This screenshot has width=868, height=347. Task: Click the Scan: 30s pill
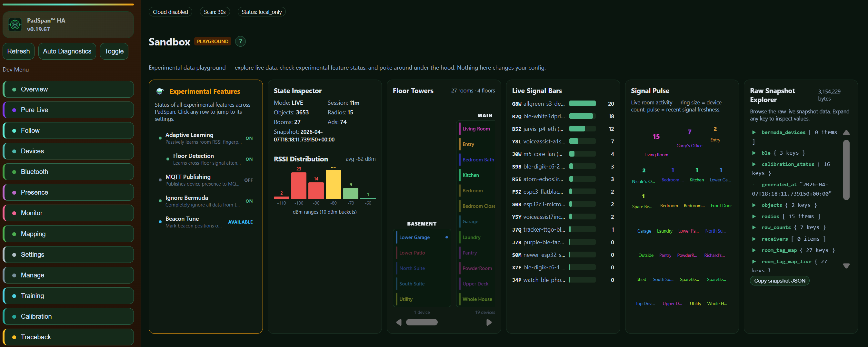215,12
